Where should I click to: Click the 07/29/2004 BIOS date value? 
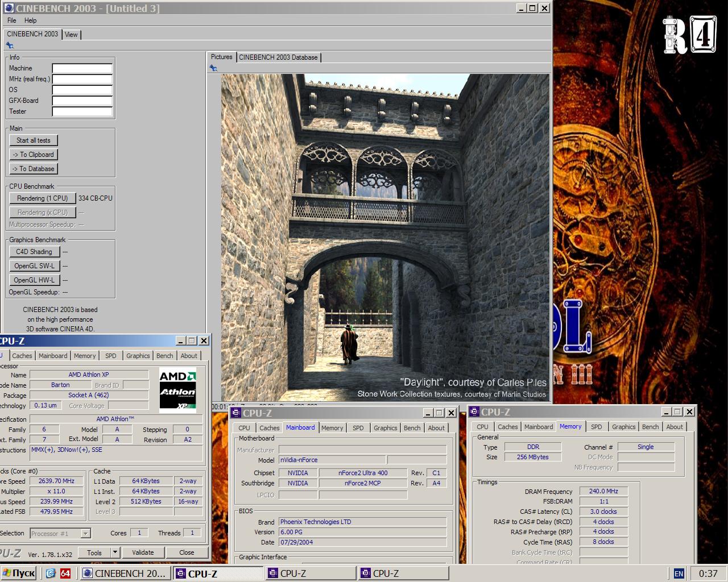[362, 542]
